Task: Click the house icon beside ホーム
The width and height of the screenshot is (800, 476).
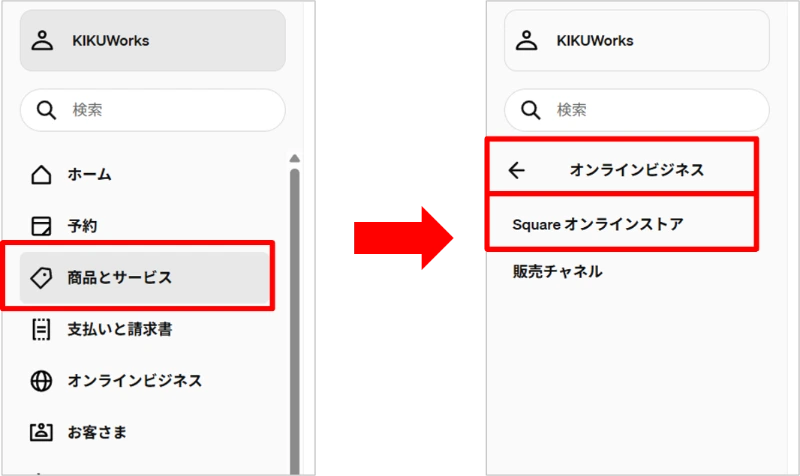Action: pyautogui.click(x=41, y=175)
